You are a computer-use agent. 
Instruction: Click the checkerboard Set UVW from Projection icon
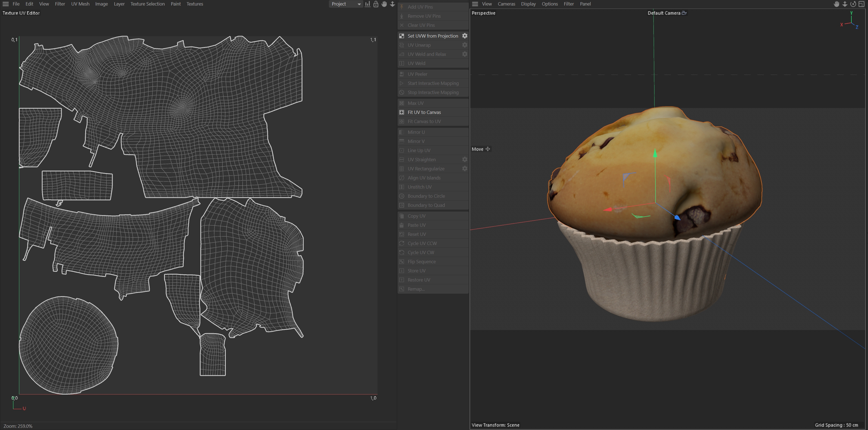pos(402,36)
